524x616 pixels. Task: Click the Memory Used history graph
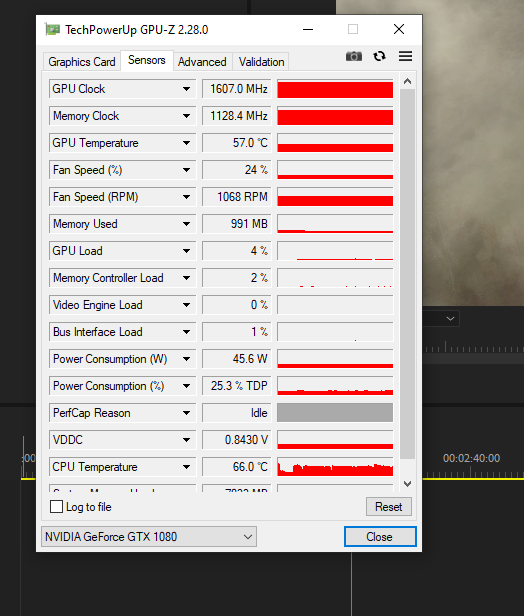[x=335, y=224]
